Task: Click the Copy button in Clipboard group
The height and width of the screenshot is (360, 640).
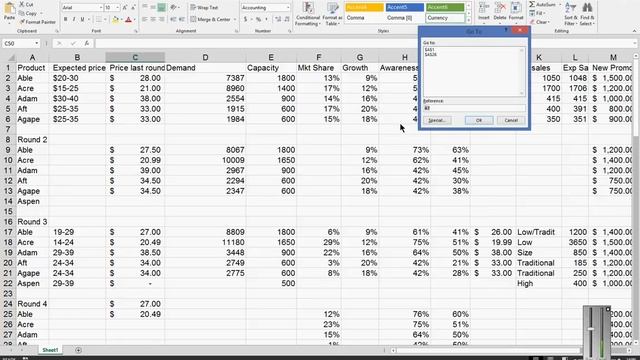Action: [x=28, y=13]
